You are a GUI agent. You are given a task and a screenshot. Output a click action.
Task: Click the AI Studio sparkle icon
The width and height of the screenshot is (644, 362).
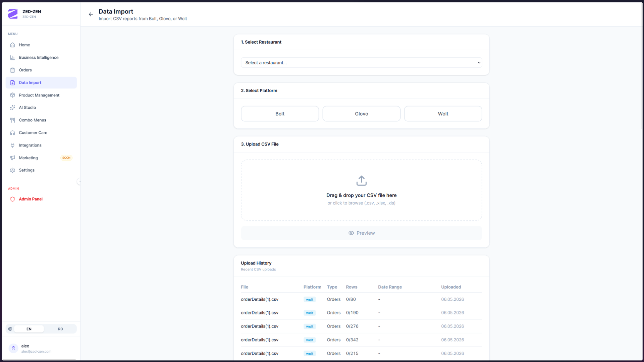click(x=12, y=108)
